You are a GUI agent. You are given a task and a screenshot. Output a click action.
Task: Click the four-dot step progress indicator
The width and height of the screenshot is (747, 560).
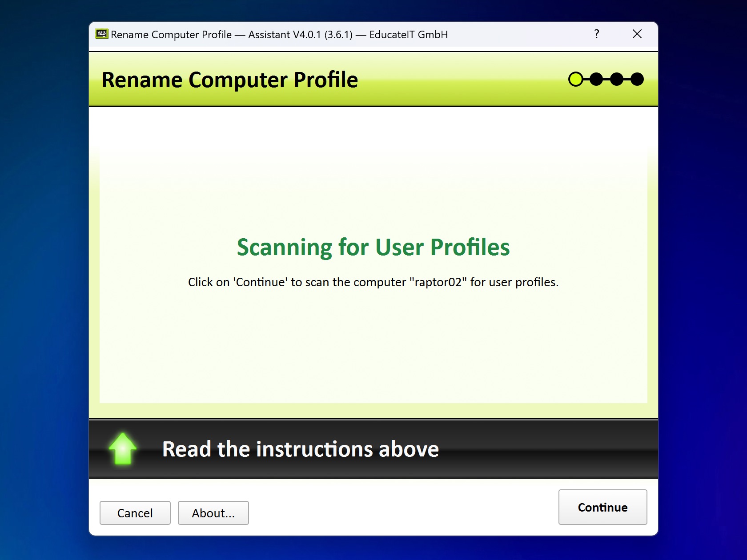point(606,79)
